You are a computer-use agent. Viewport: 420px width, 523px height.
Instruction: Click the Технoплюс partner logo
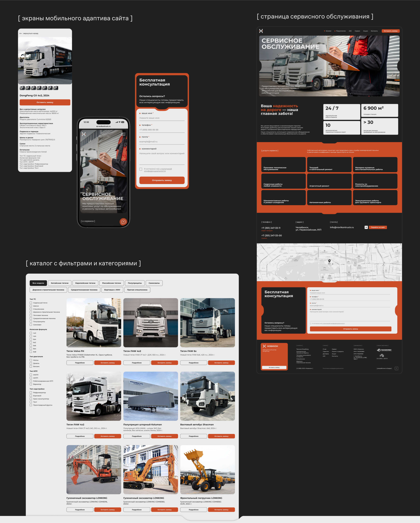[384, 350]
